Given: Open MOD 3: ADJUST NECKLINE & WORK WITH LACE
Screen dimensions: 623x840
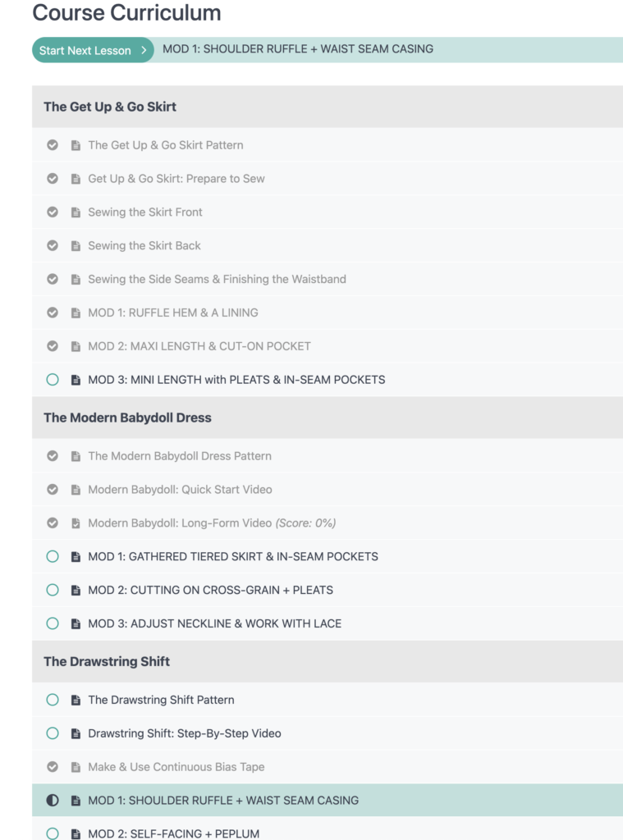Looking at the screenshot, I should 214,623.
